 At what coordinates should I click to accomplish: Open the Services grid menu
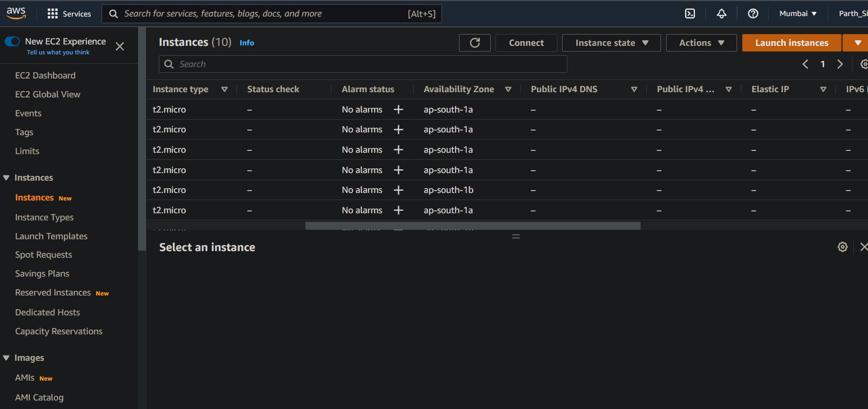69,14
